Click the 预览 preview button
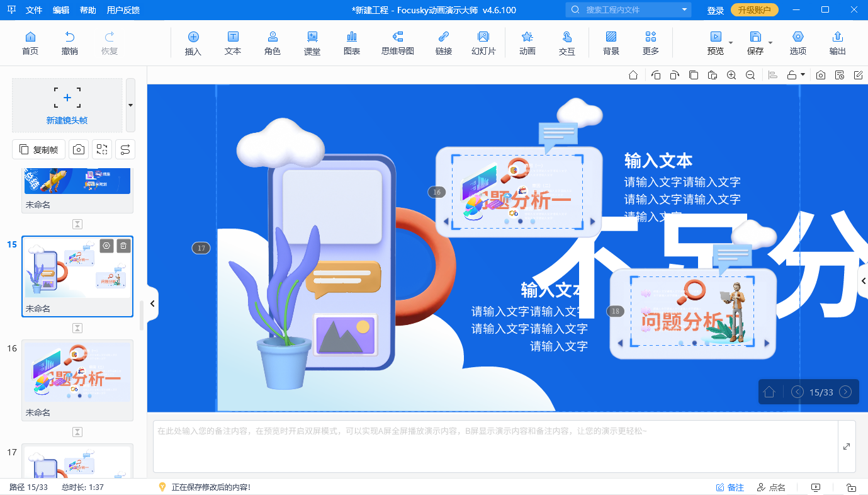Screen dimensions: 868x495 point(716,43)
